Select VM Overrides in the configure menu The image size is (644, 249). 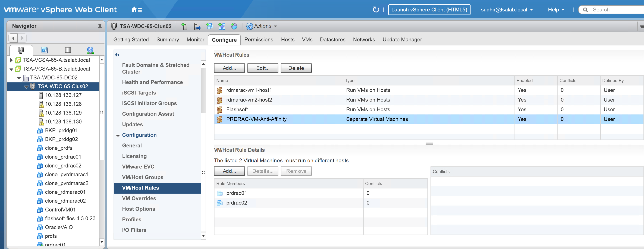[x=139, y=198]
